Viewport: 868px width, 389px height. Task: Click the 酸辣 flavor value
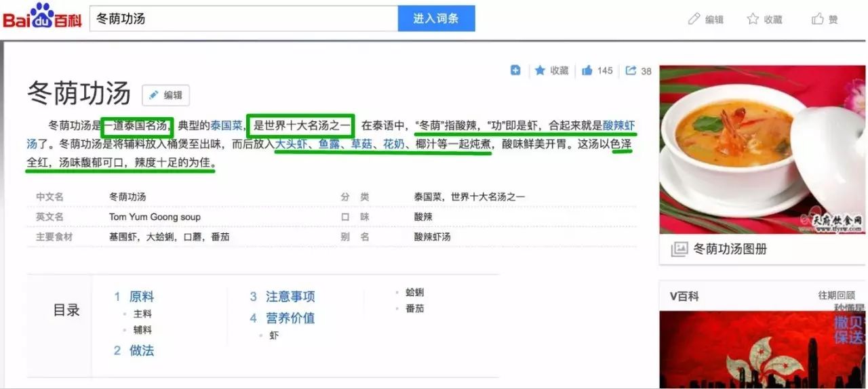pyautogui.click(x=423, y=217)
